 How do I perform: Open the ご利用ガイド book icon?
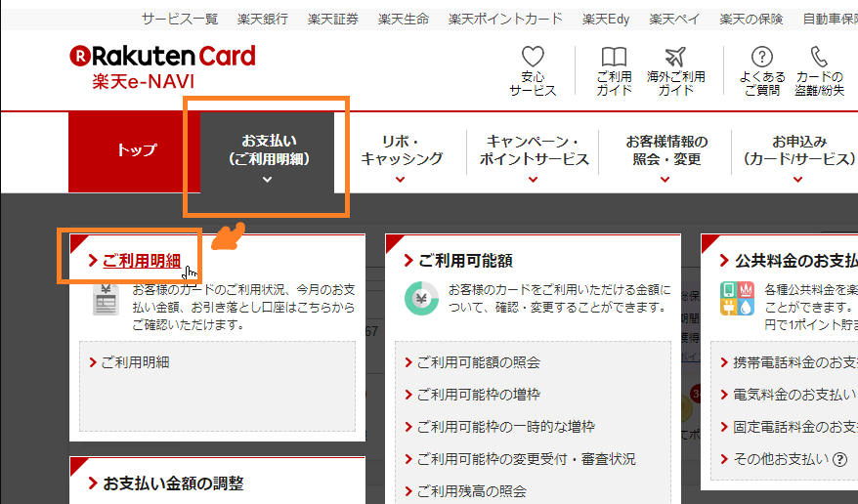tap(614, 57)
